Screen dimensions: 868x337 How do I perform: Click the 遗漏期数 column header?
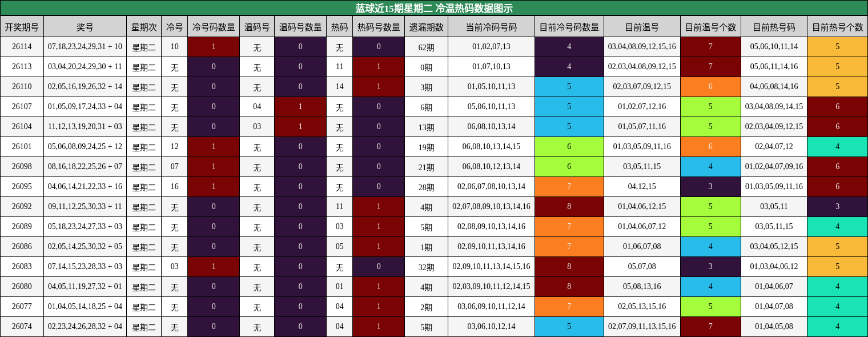(426, 26)
